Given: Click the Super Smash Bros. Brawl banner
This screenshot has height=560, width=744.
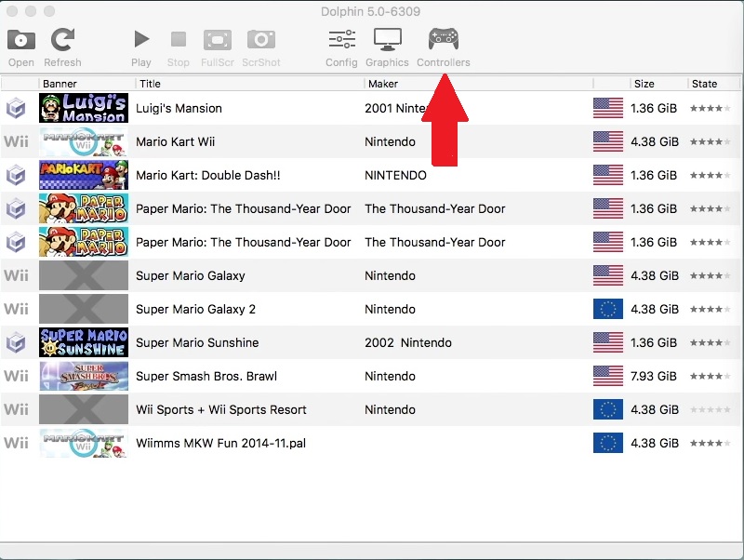Looking at the screenshot, I should point(84,376).
